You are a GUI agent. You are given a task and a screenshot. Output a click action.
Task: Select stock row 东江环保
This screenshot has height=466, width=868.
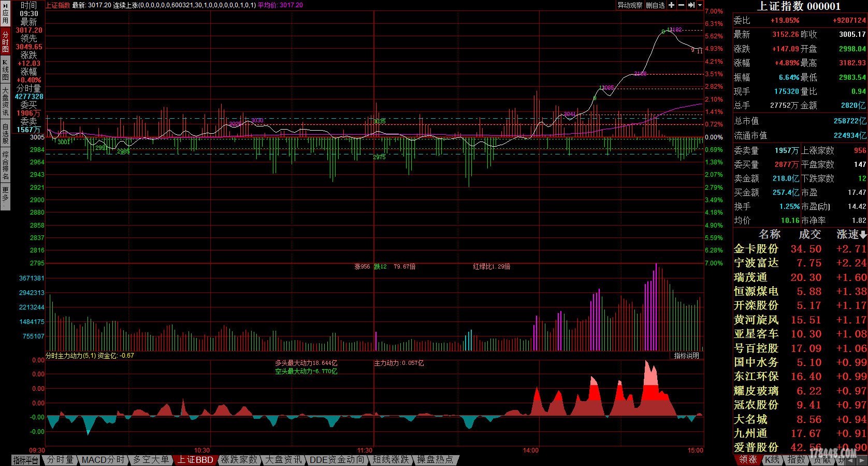pyautogui.click(x=800, y=376)
